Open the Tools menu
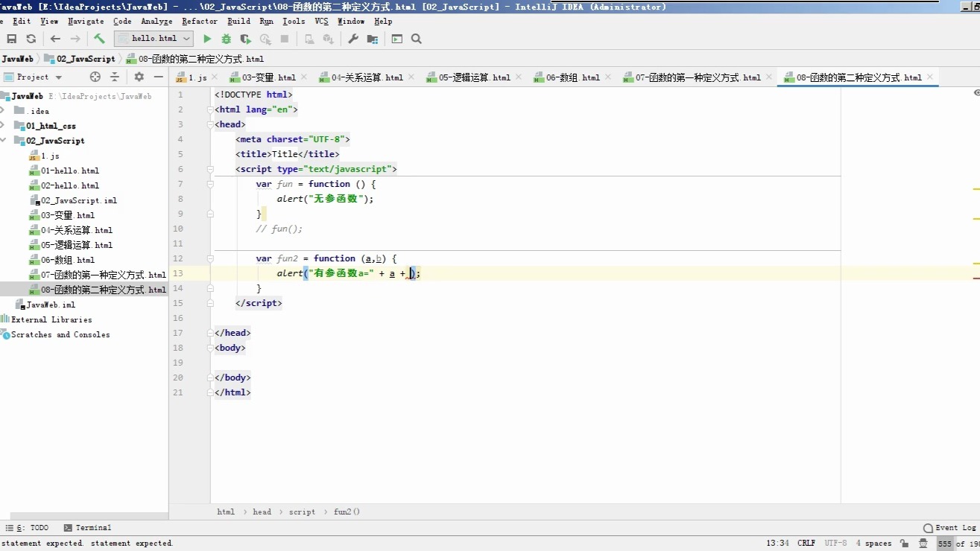980x551 pixels. (x=294, y=22)
